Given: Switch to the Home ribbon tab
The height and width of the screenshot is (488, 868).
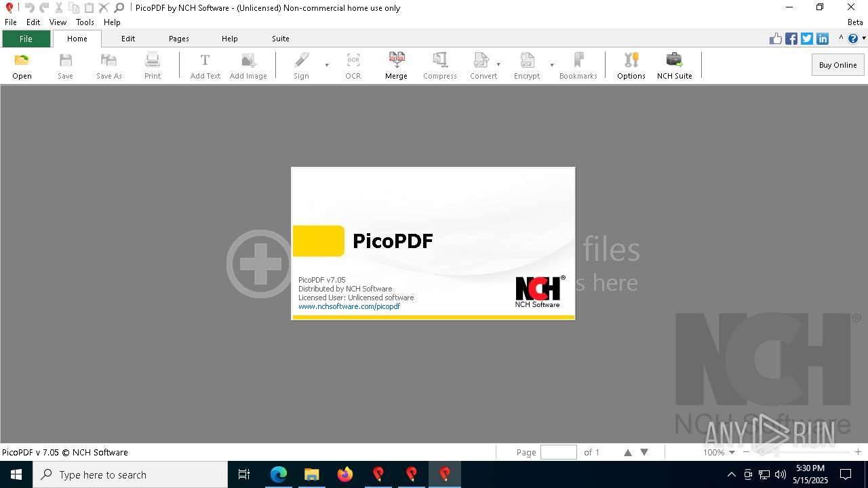Looking at the screenshot, I should pos(77,39).
